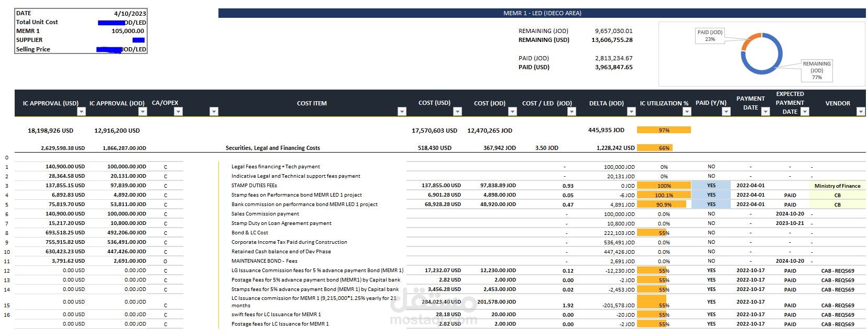
Task: Click the Sales Commission payment item
Action: 265,214
